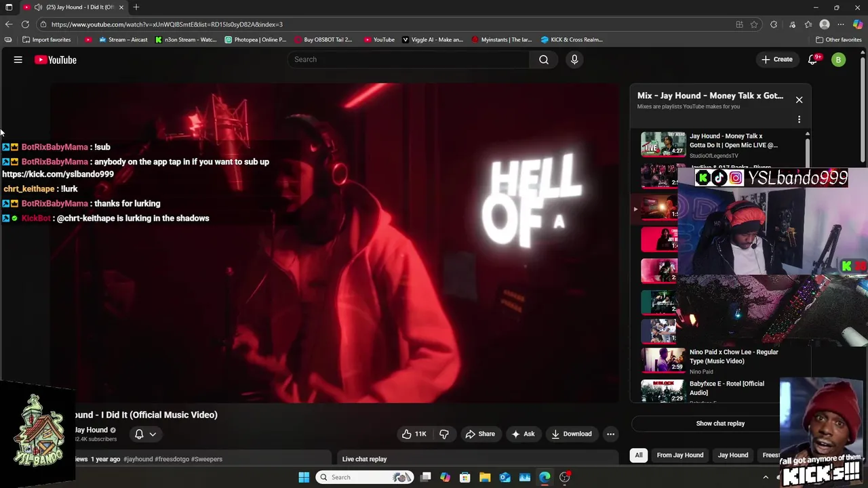This screenshot has height=488, width=868.
Task: Open KICK & Cross Realm bookmark
Action: 572,40
